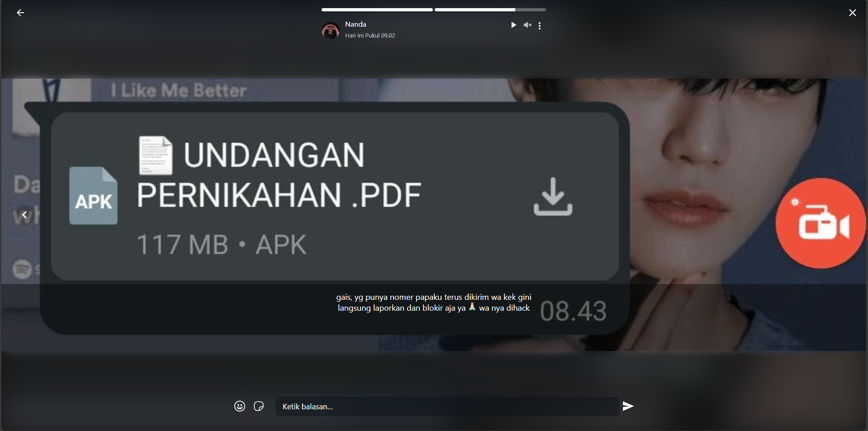Expand the overflow options of the status

(539, 26)
